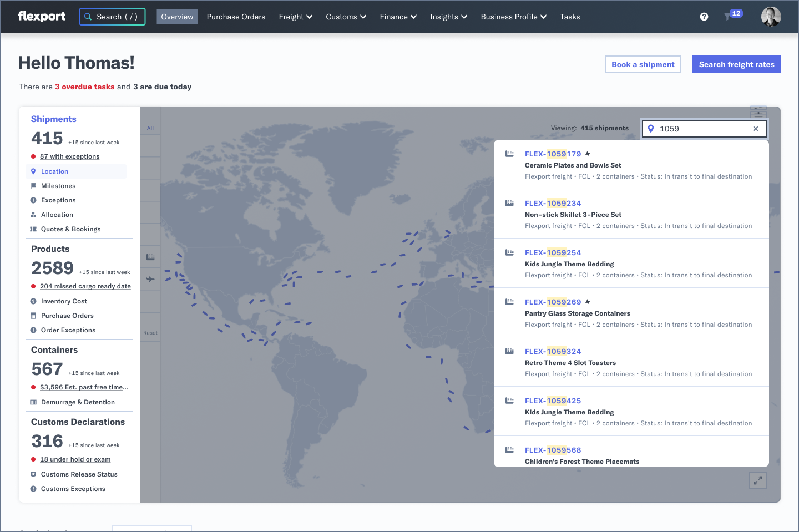Click the Allocation icon in the Shipments panel
The height and width of the screenshot is (532, 799).
tap(34, 214)
